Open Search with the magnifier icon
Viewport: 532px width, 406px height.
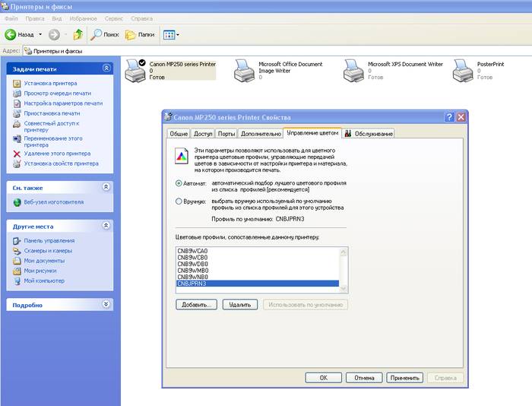[97, 34]
